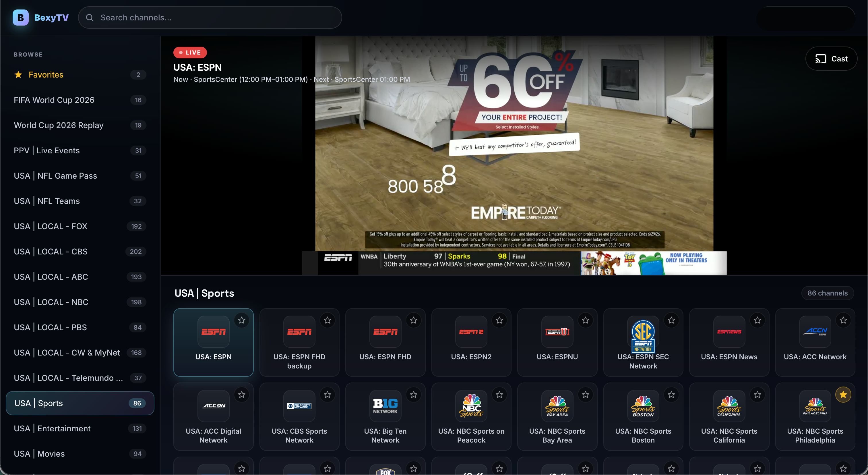Open USA: NBC Sports Bay Area card

coord(557,417)
